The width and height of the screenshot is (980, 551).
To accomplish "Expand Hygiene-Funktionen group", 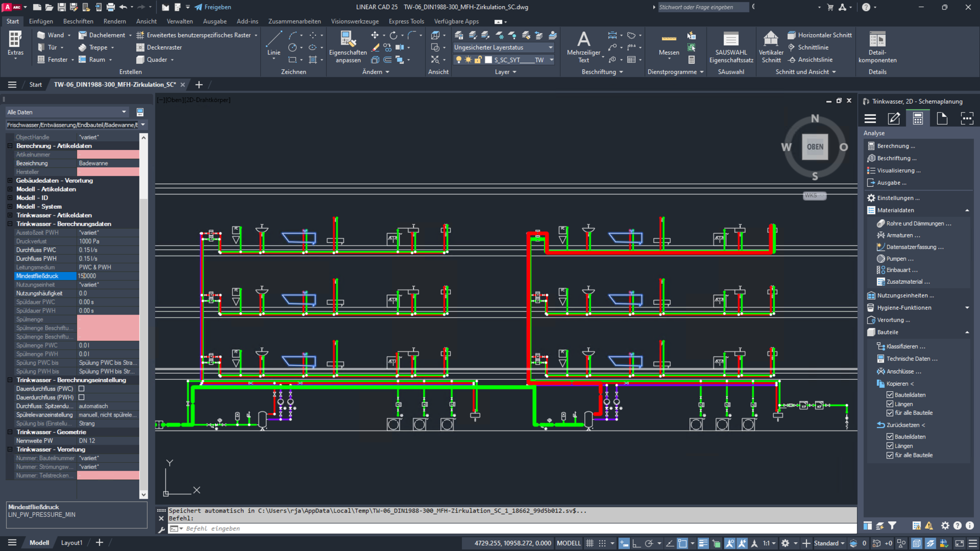I will click(x=967, y=308).
